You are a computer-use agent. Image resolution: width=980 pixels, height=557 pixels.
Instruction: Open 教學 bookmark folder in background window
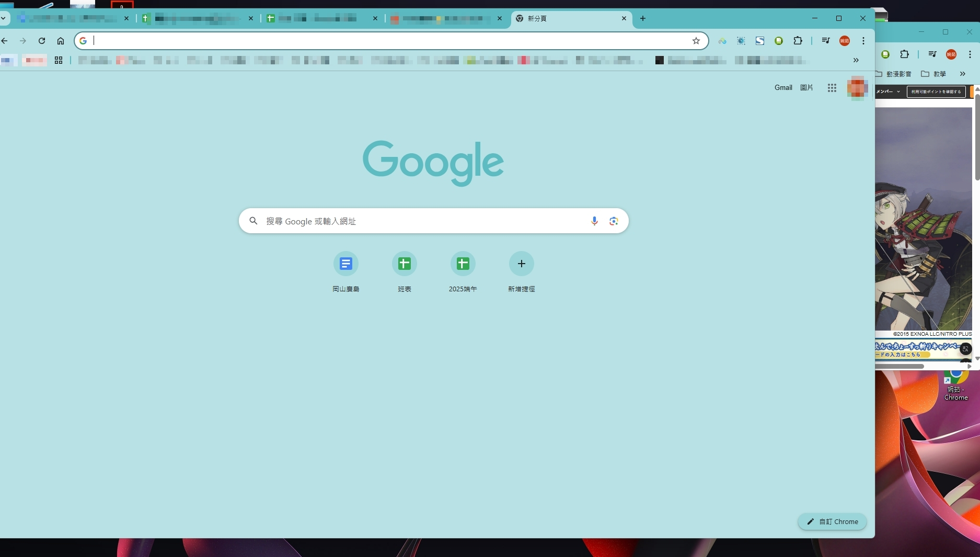[933, 74]
